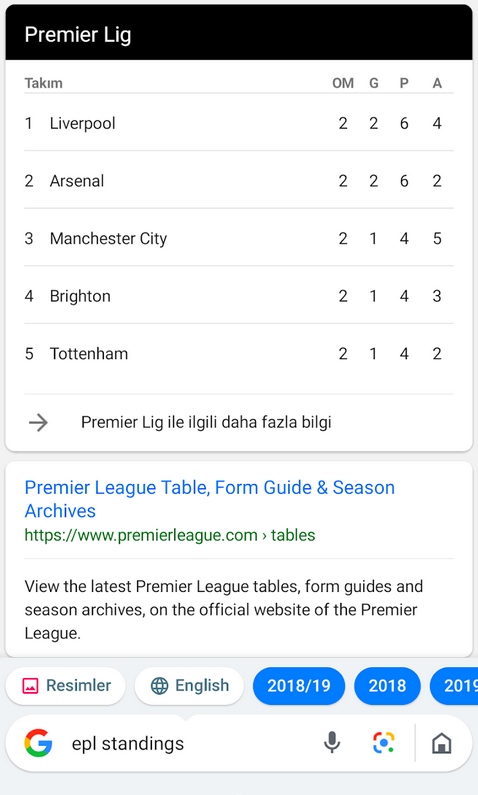This screenshot has height=795, width=478.
Task: Select the Arsenal team row
Action: [x=239, y=181]
